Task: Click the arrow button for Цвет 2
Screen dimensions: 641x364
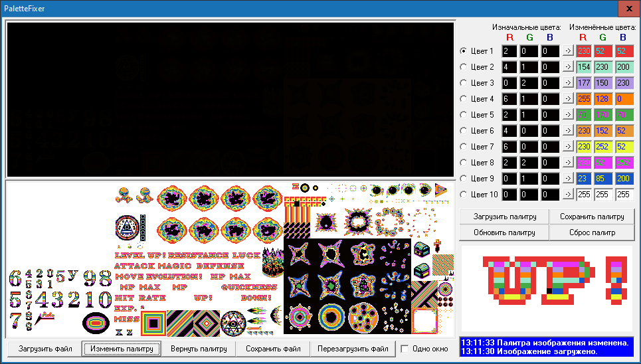Action: (x=568, y=67)
